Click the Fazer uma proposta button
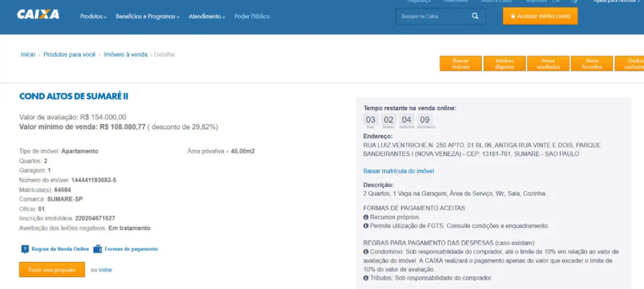The width and height of the screenshot is (644, 289). tap(52, 269)
